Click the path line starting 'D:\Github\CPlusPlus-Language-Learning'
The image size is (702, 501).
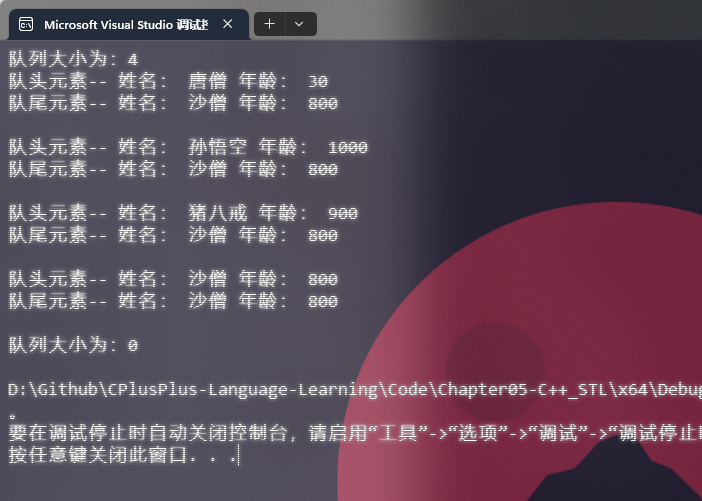coord(355,389)
